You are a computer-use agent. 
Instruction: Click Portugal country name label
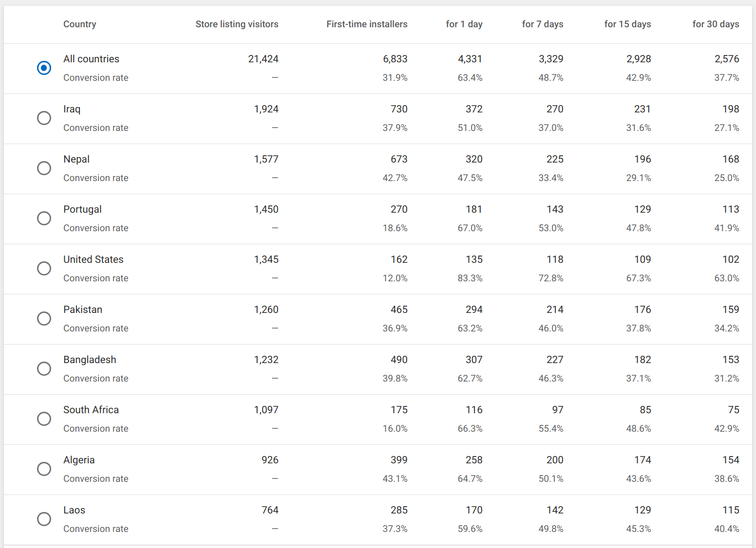(82, 209)
